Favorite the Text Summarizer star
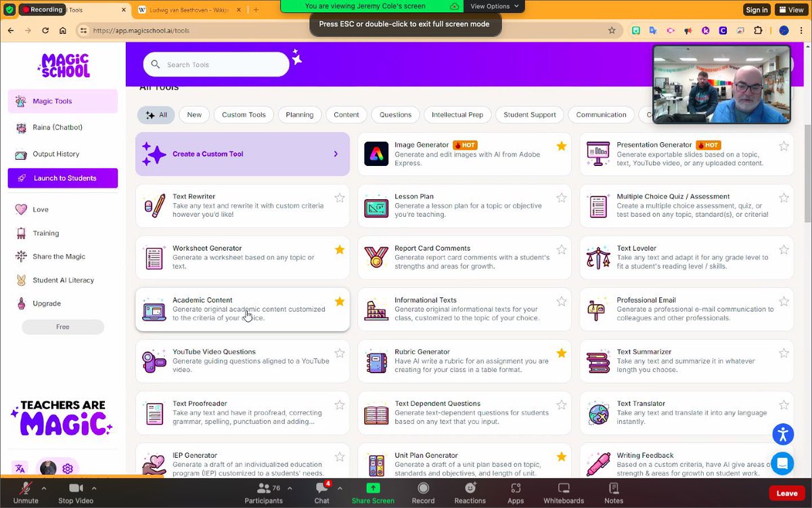The width and height of the screenshot is (812, 508). tap(784, 353)
